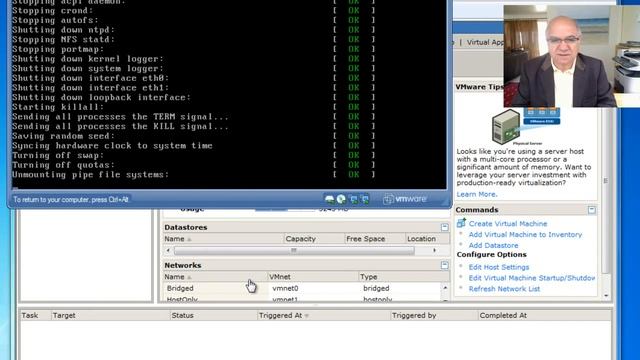This screenshot has width=640, height=360.
Task: Click the right panel scroll down arrow
Action: pyautogui.click(x=606, y=296)
